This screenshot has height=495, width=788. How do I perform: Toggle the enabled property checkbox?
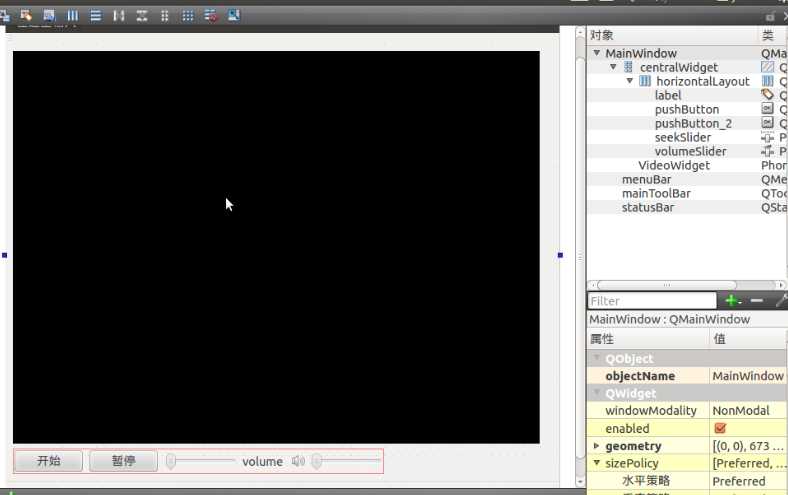[720, 428]
